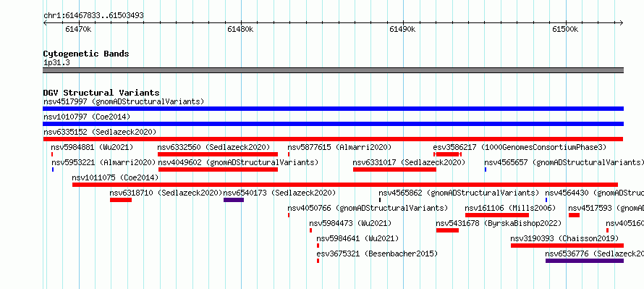
Task: Click the 61470k ruler position
Action: point(78,29)
